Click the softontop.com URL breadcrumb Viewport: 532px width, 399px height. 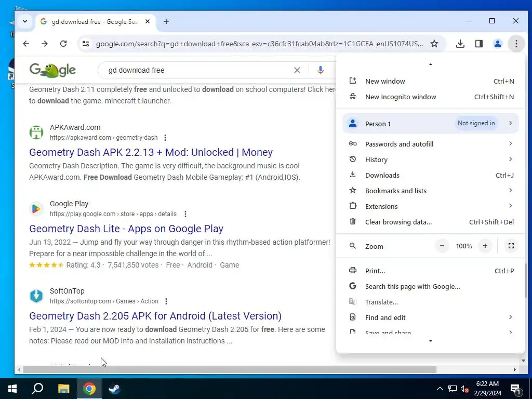104,301
